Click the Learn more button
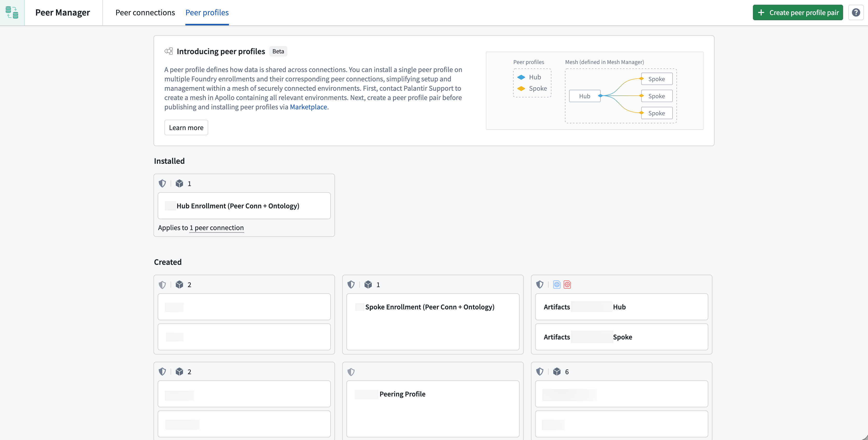Viewport: 868px width, 440px height. 186,128
